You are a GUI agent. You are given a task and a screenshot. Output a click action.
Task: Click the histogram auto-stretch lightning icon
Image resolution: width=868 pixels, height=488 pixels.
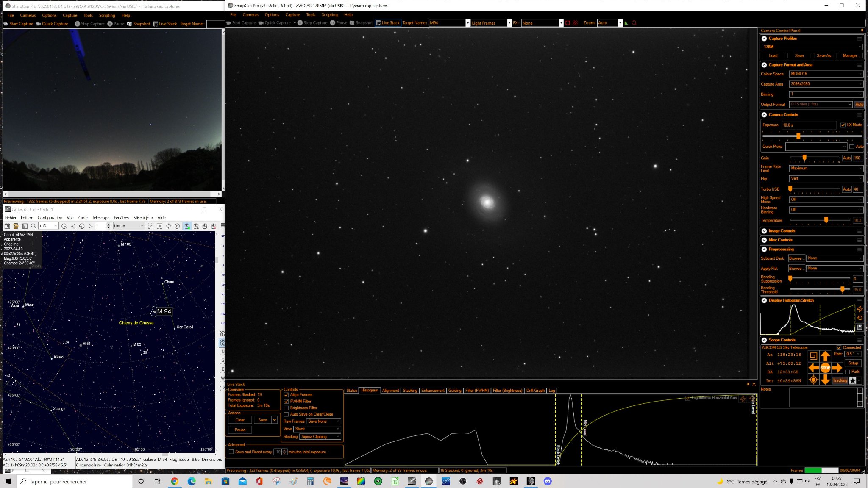point(860,309)
